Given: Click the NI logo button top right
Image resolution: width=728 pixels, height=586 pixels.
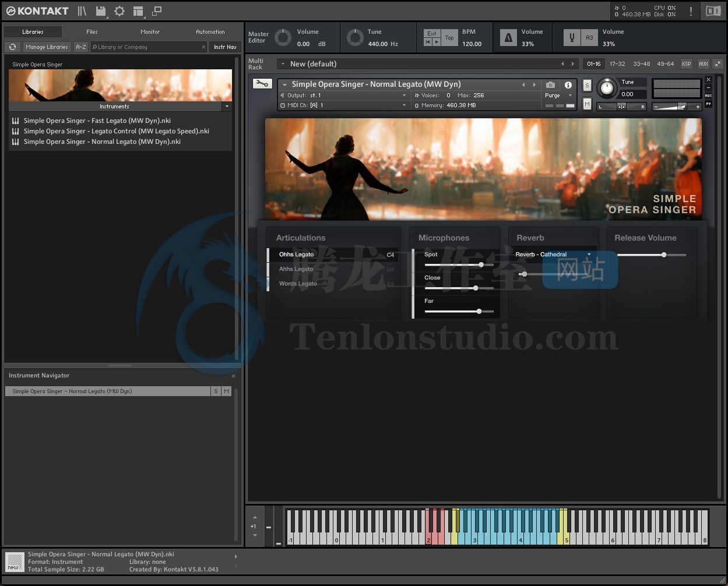Looking at the screenshot, I should pos(713,11).
